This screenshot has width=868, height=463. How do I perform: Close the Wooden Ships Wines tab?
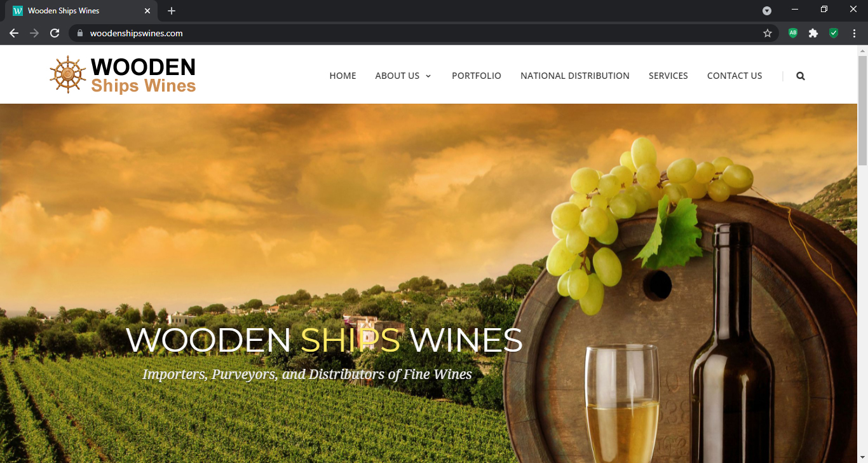pos(147,11)
